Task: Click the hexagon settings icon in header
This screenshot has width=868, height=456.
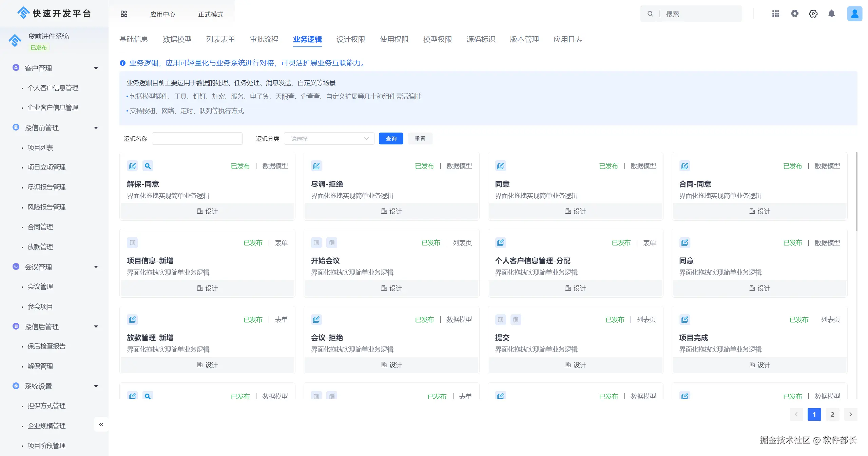Action: pyautogui.click(x=813, y=14)
